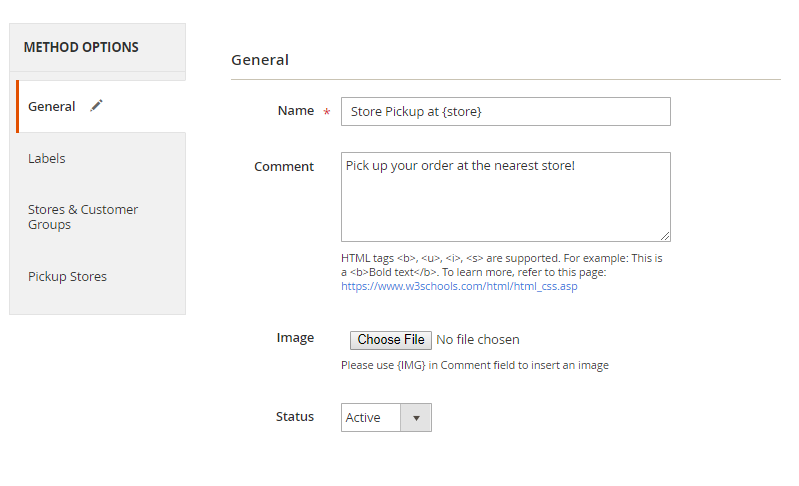Go to the Pickup Stores tab
This screenshot has height=486, width=799.
[x=67, y=276]
